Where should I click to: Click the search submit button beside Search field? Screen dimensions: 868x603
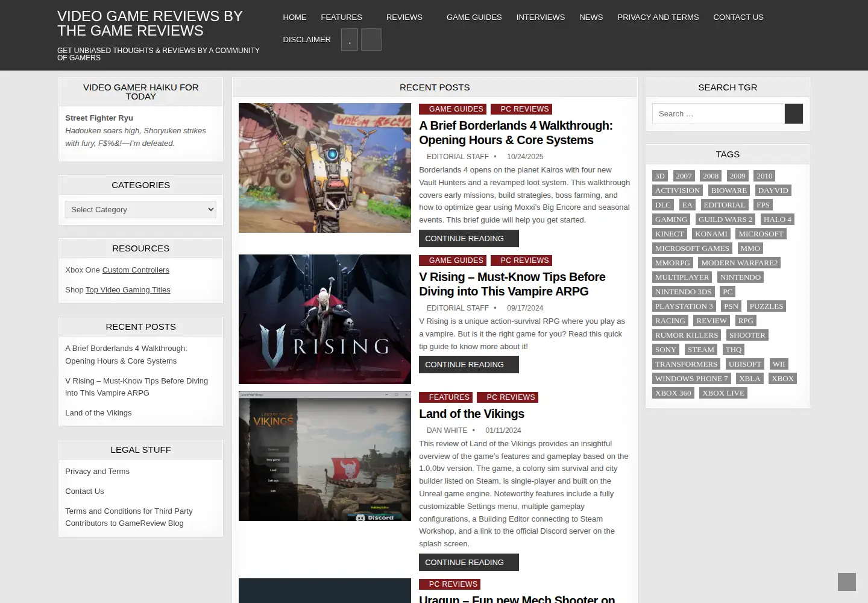[x=793, y=113]
